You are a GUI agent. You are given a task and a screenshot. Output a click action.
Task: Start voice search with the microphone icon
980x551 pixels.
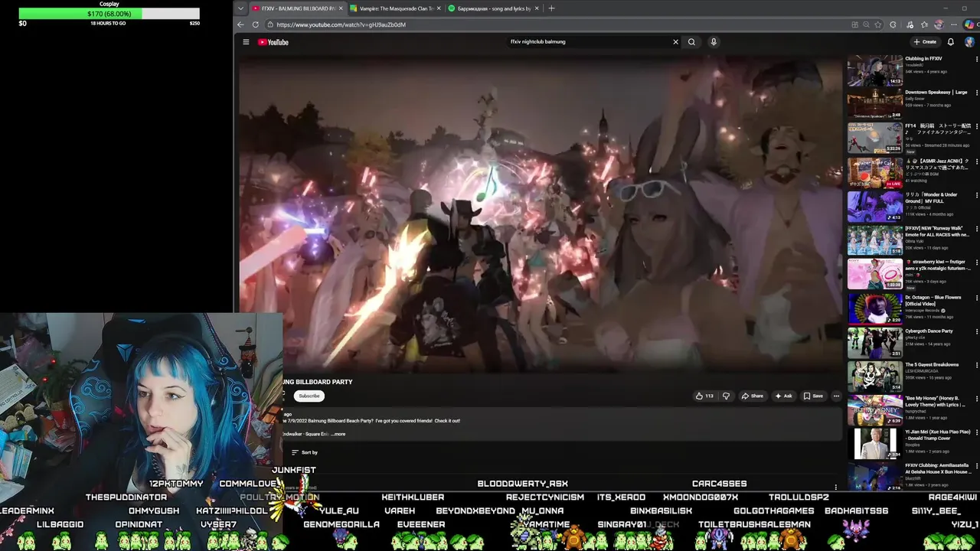714,42
